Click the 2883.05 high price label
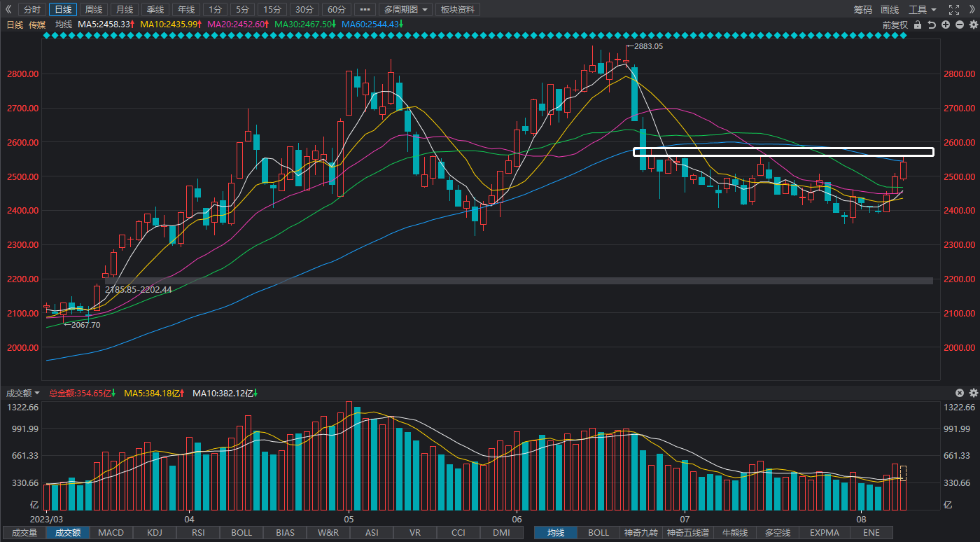980x542 pixels. pos(648,46)
